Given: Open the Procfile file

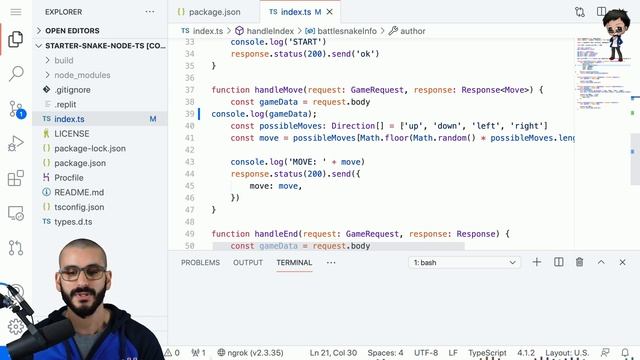Looking at the screenshot, I should click(100, 178).
